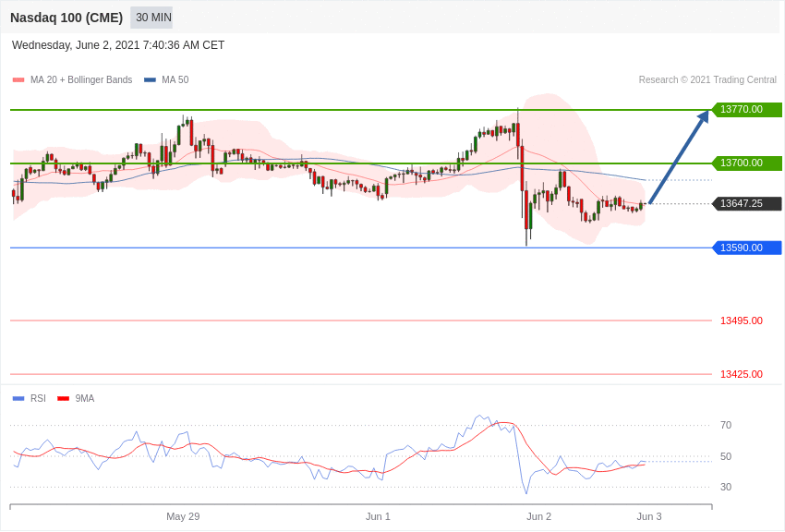
Task: Click the 13647.25 current price label
Action: (746, 204)
